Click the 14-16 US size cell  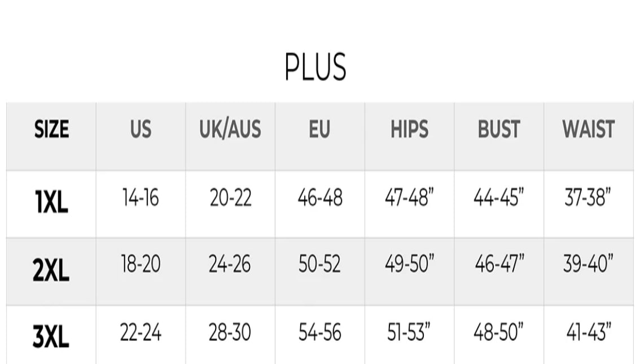point(141,198)
